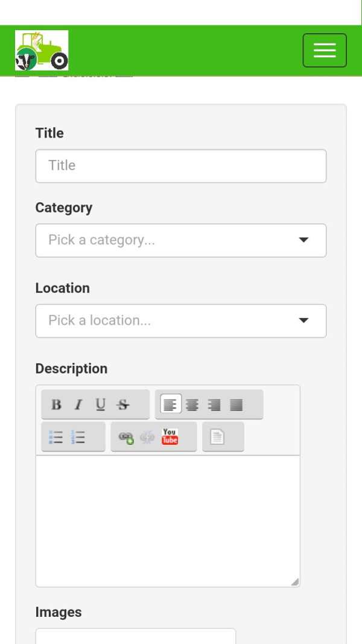Insert a YouTube video

[170, 437]
